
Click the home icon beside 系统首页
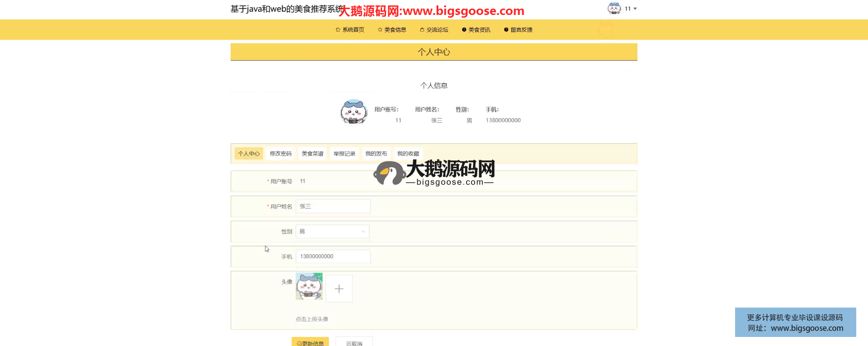click(338, 30)
